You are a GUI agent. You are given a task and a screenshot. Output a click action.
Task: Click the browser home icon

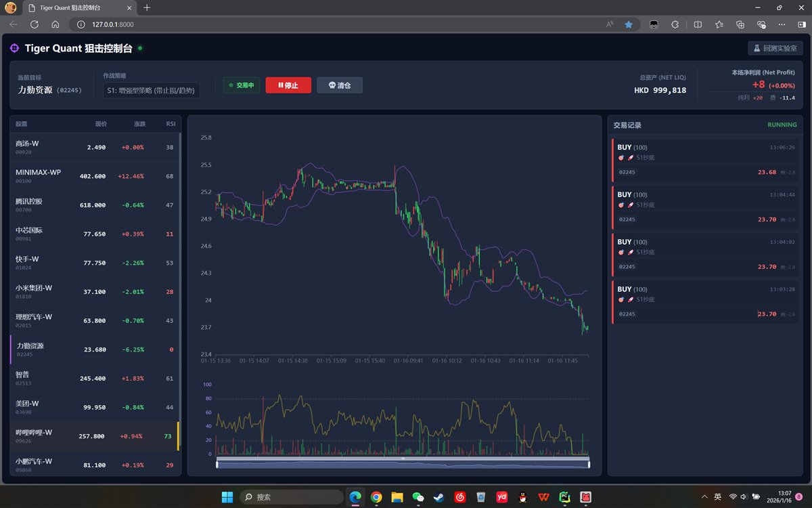55,24
